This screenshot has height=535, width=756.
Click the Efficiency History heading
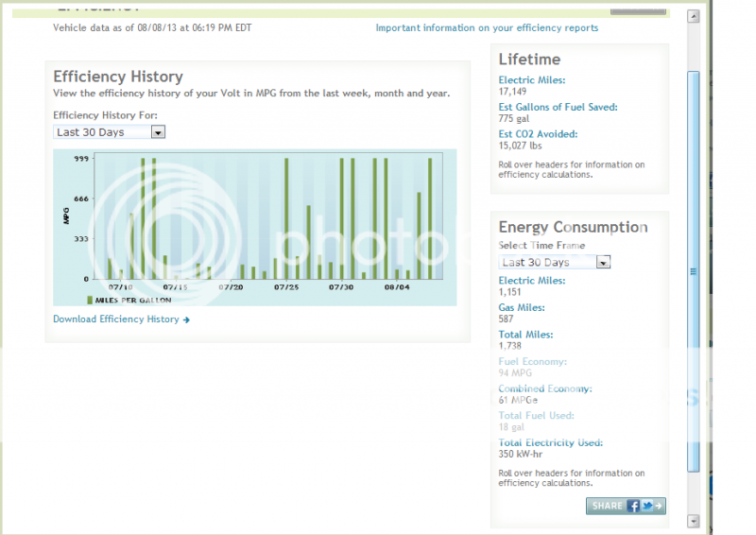[x=118, y=77]
